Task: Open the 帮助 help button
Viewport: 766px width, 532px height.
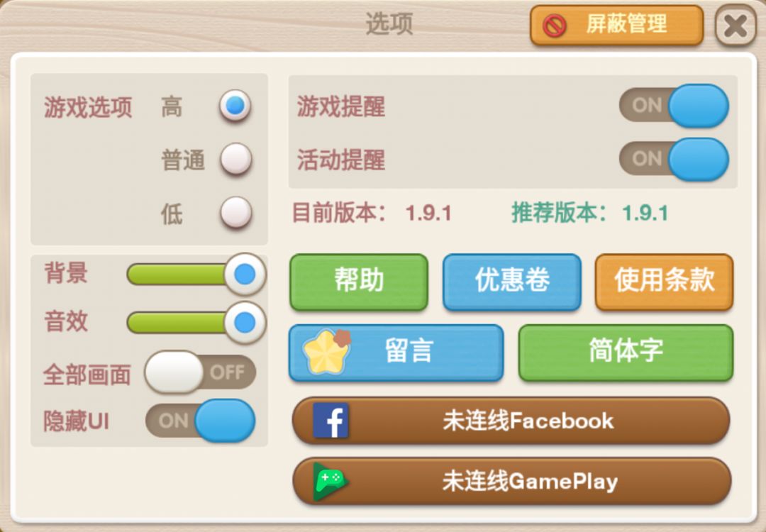Action: coord(359,282)
